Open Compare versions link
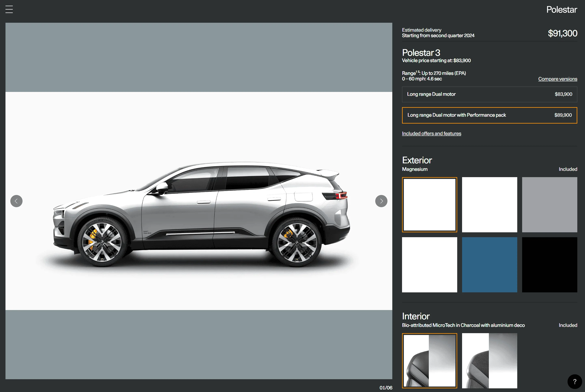This screenshot has height=392, width=585. pos(557,79)
